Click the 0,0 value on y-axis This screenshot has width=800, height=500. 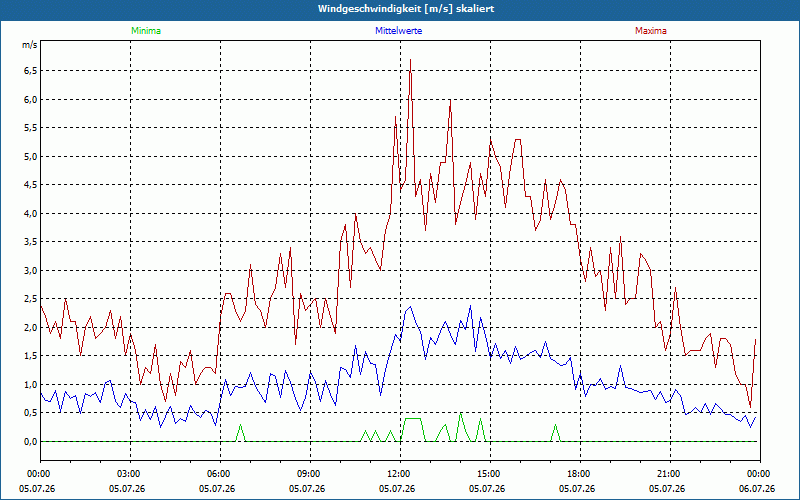[x=31, y=441]
